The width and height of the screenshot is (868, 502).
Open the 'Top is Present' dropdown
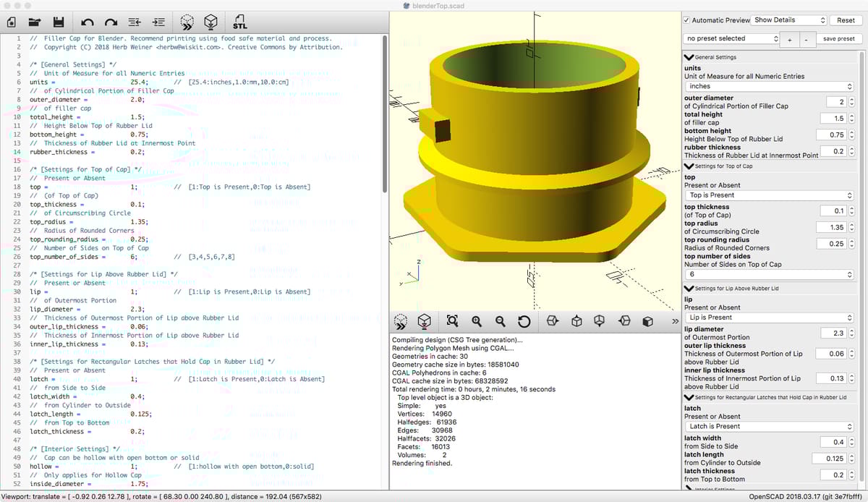(770, 195)
